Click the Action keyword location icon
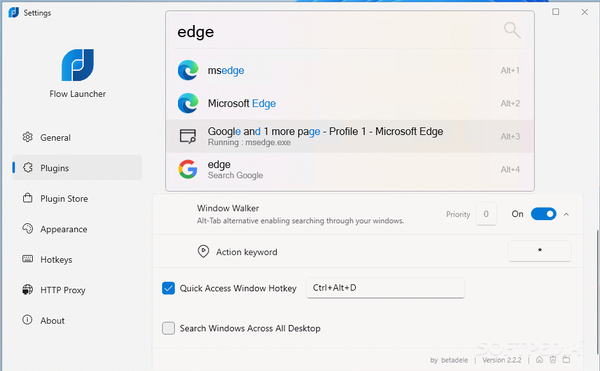 coord(203,251)
